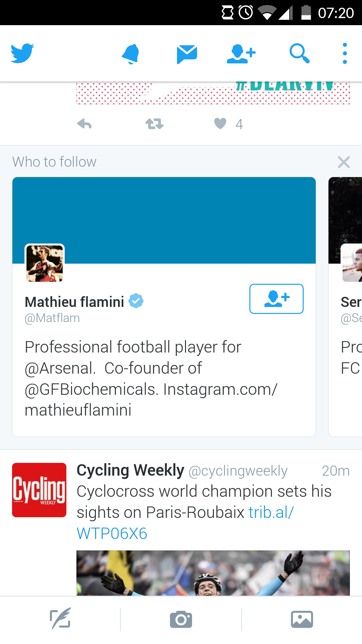
Task: Open the search magnifier
Action: coord(299,53)
